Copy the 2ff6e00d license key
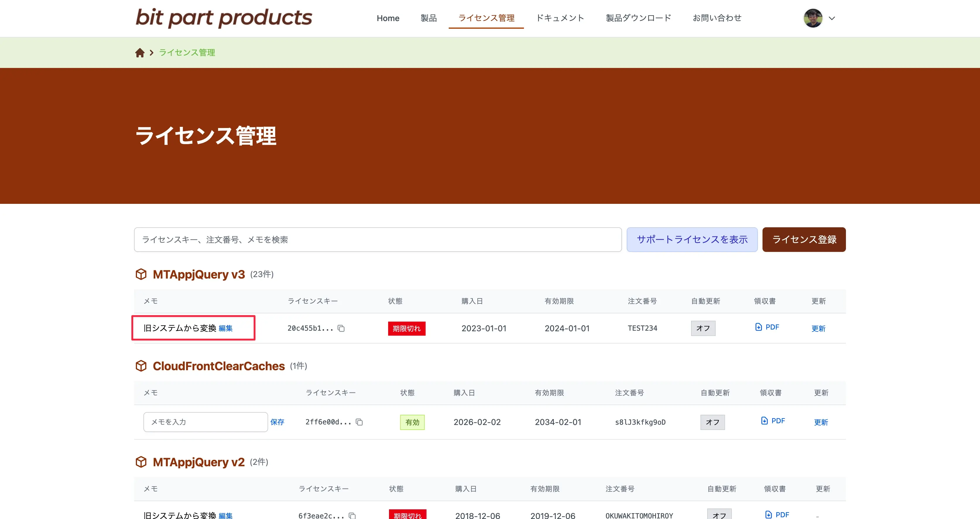 pyautogui.click(x=359, y=422)
